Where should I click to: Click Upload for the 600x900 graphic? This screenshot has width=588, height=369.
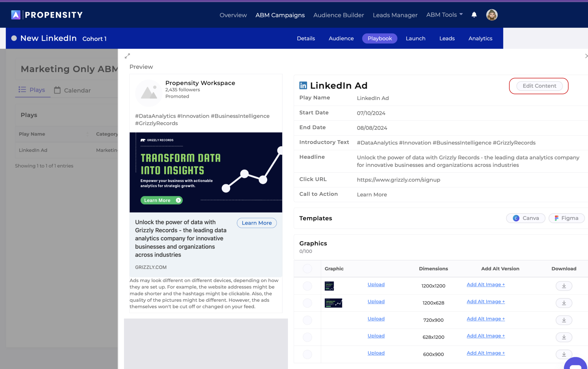click(376, 353)
